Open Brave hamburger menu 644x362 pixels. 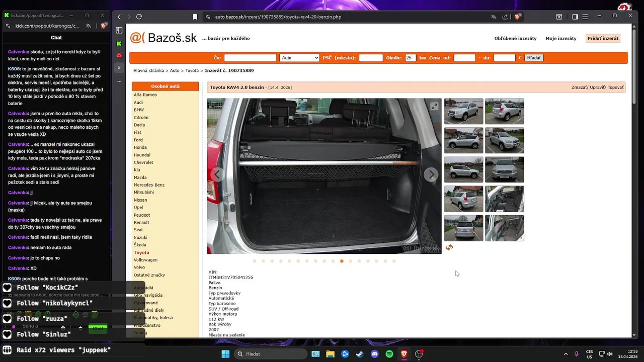coord(585,17)
